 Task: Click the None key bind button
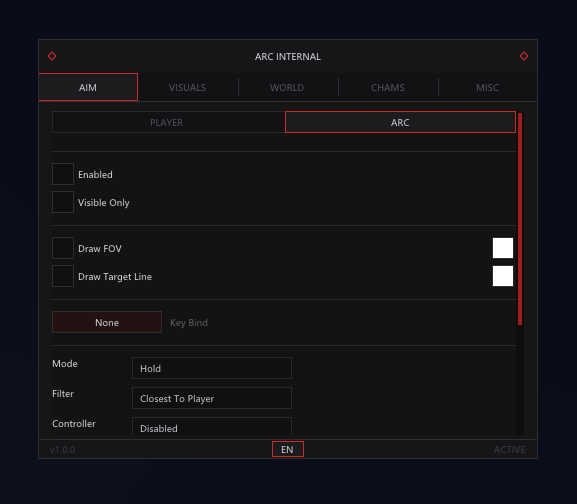(x=107, y=322)
